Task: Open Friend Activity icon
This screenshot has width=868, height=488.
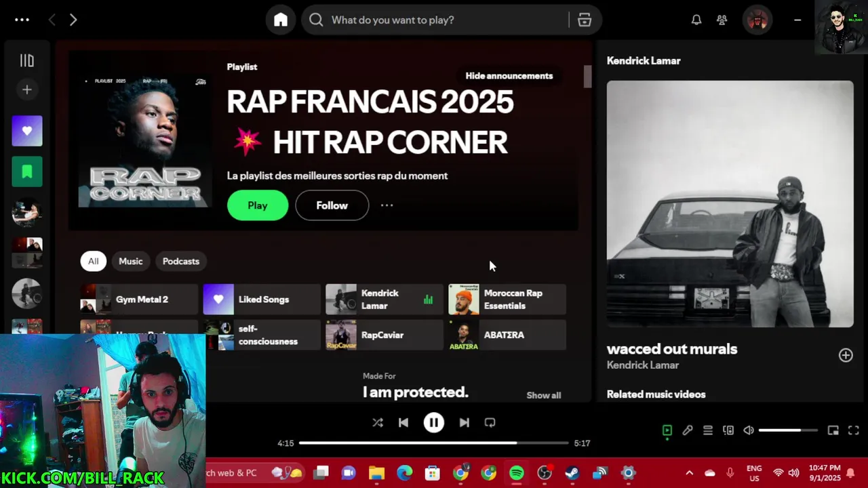Action: 722,20
